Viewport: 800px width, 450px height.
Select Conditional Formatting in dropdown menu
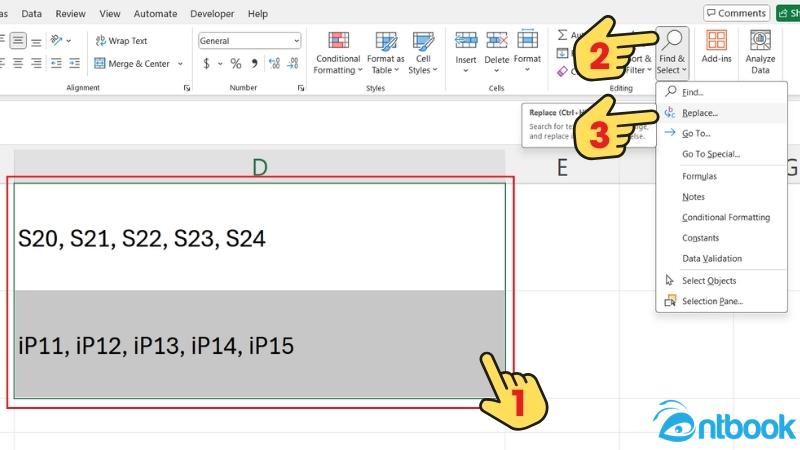[x=721, y=217]
